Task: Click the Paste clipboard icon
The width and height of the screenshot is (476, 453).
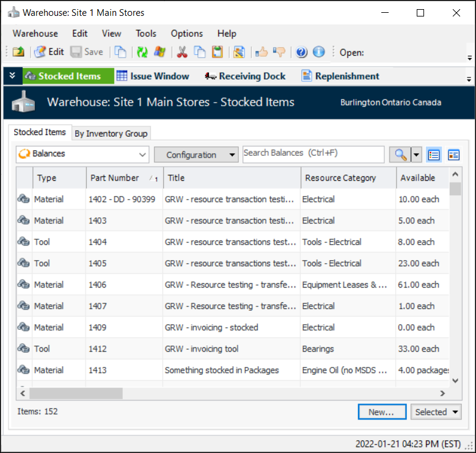Action: (x=217, y=52)
